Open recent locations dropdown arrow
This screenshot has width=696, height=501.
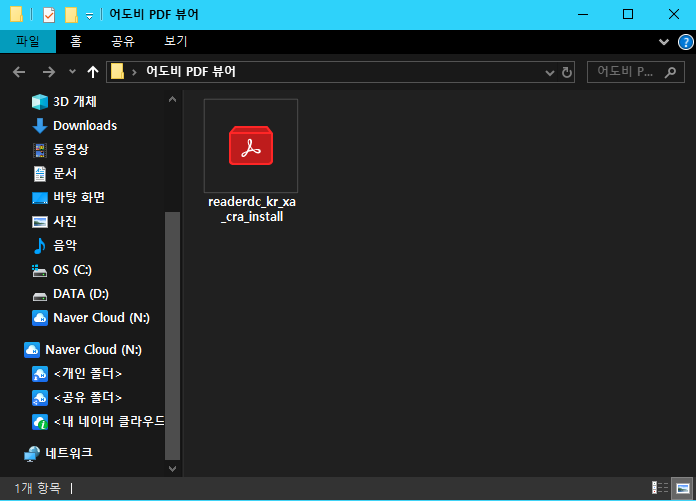pyautogui.click(x=72, y=71)
